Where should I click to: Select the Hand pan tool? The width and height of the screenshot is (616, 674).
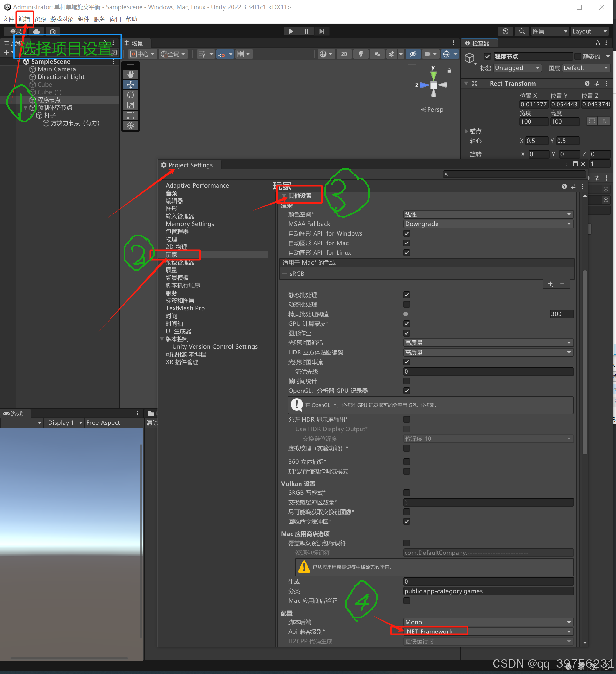[x=130, y=74]
